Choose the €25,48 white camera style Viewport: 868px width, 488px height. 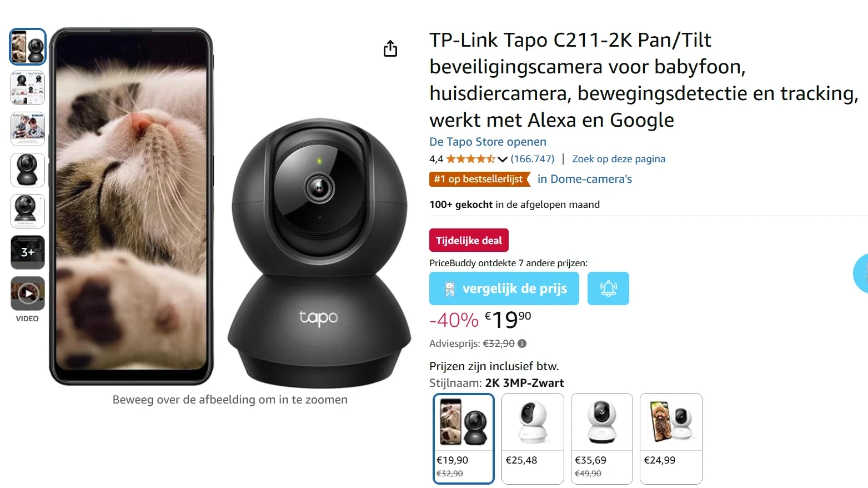(x=533, y=439)
